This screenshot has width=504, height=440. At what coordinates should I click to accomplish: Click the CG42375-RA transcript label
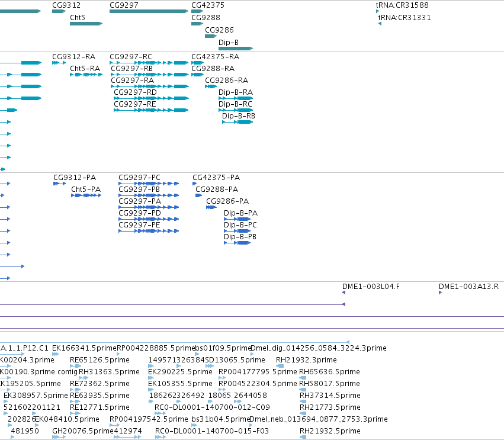(216, 57)
